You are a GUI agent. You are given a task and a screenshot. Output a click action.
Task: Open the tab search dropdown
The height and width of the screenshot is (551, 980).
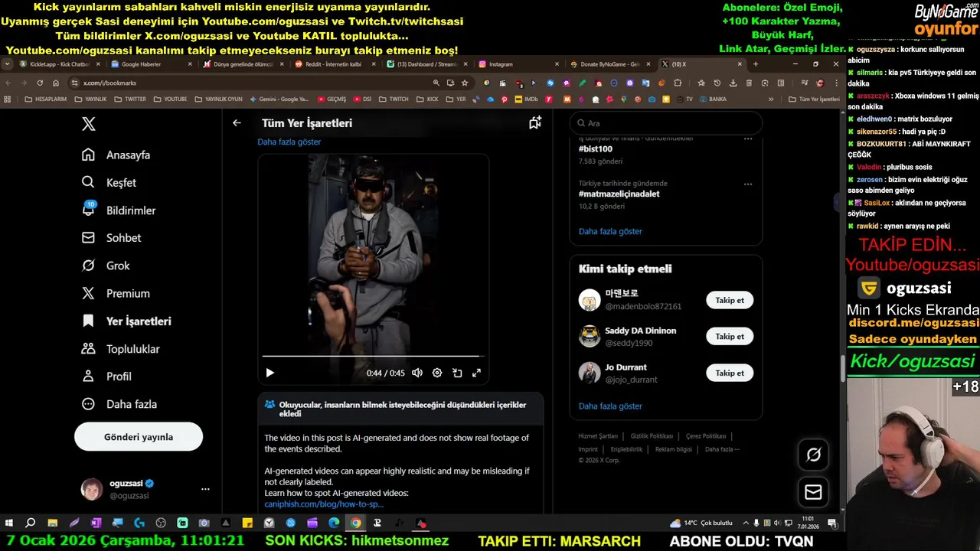pyautogui.click(x=7, y=64)
